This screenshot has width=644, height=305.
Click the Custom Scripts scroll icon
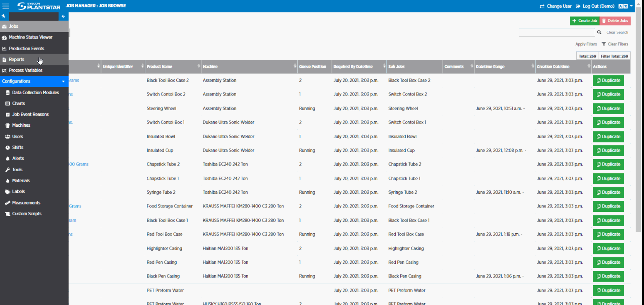[x=8, y=214]
